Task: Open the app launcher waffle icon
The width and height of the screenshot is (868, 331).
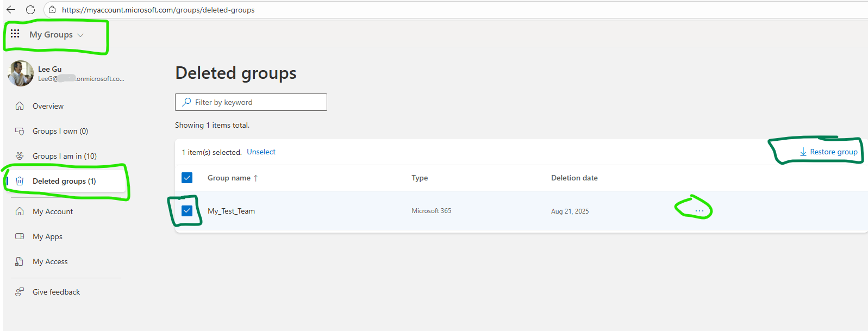Action: [15, 34]
